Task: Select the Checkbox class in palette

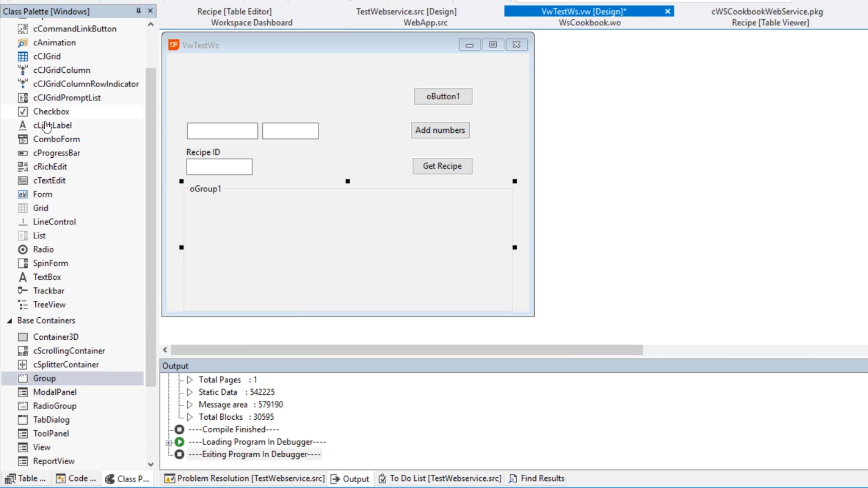Action: click(51, 112)
